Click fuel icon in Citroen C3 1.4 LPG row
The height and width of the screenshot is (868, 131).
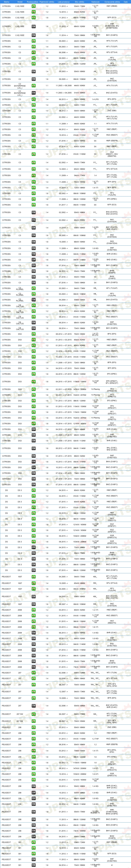pyautogui.click(x=34, y=99)
